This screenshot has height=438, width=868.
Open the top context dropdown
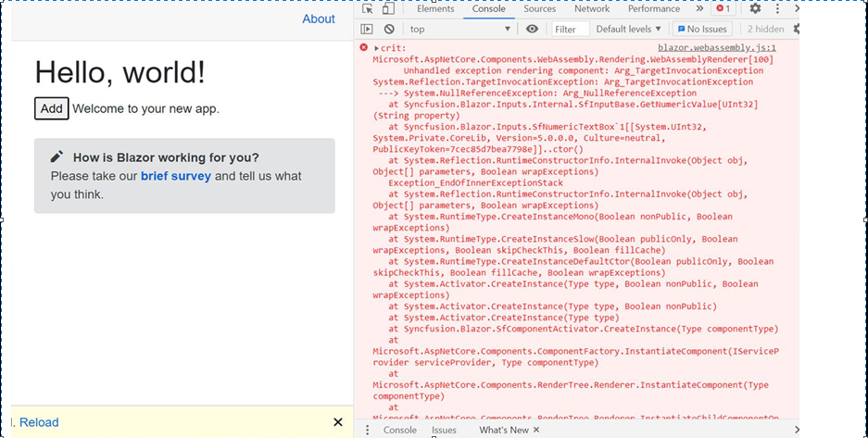click(459, 30)
